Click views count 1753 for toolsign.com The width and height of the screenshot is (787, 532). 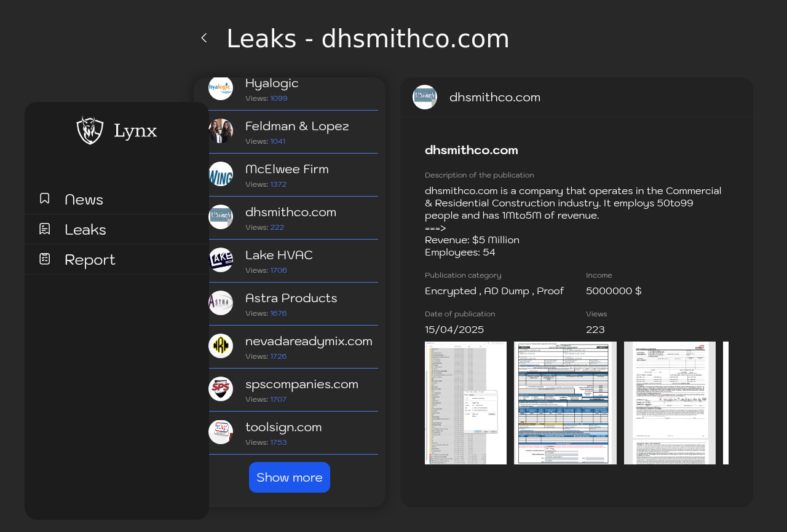click(x=279, y=442)
